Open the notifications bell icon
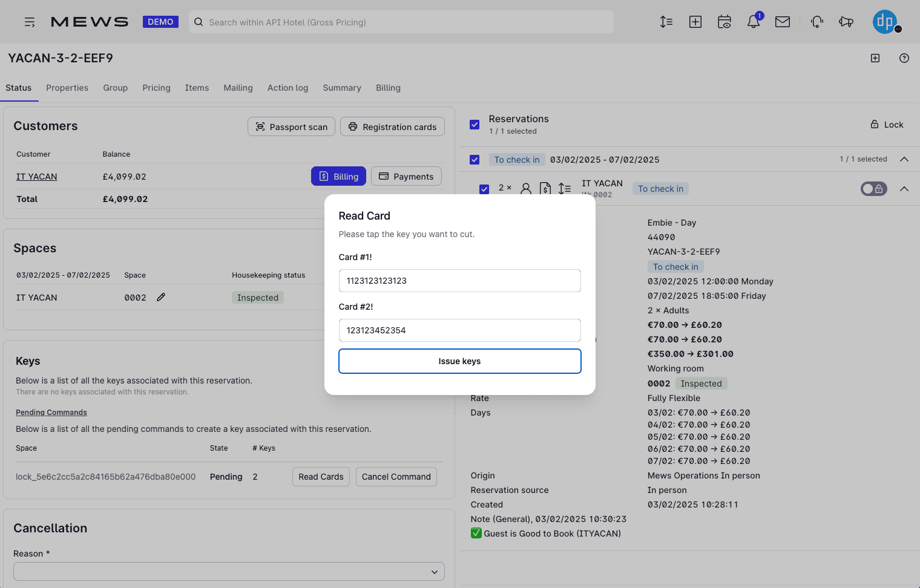The image size is (920, 588). click(753, 22)
